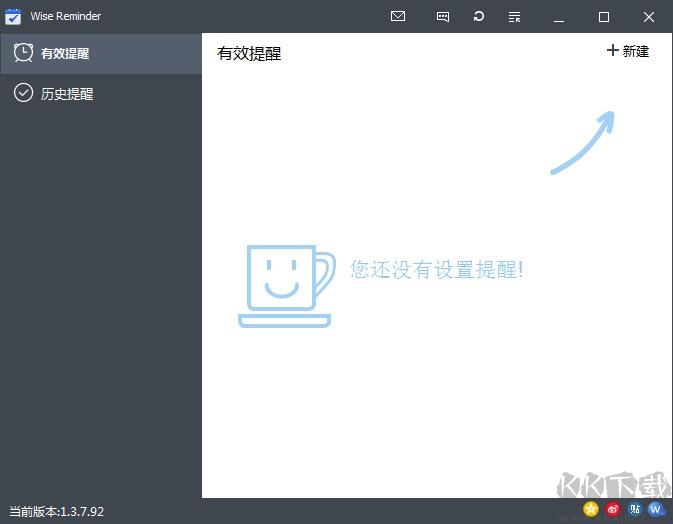Viewport: 673px width, 524px height.
Task: Click the 当前版本 version text
Action: tap(56, 510)
